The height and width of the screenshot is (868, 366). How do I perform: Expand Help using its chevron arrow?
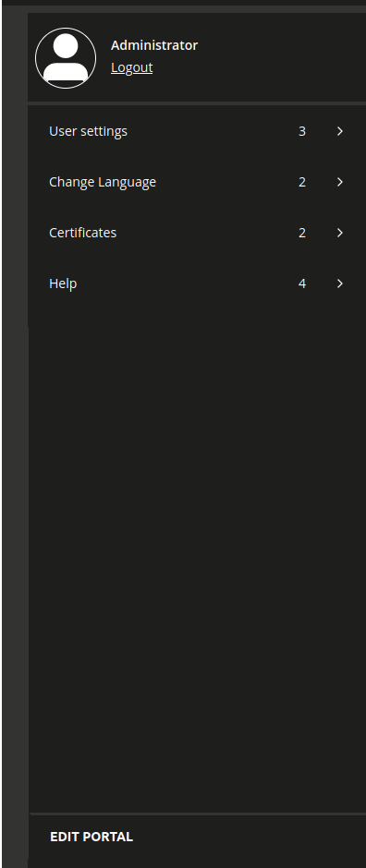tap(340, 283)
